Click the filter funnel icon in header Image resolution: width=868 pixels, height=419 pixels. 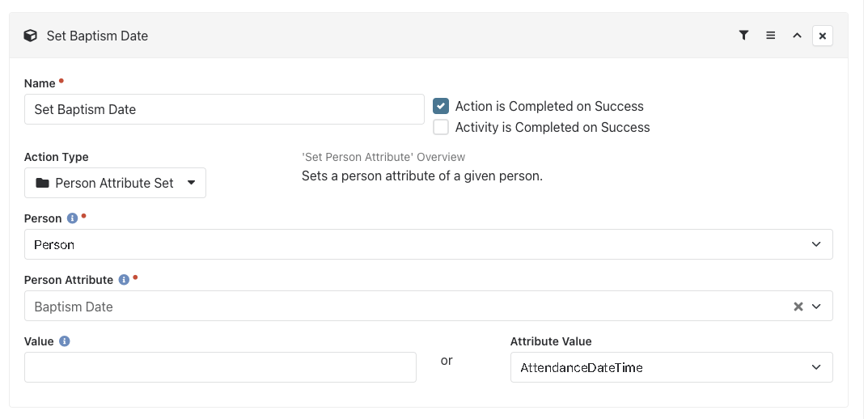click(x=743, y=36)
